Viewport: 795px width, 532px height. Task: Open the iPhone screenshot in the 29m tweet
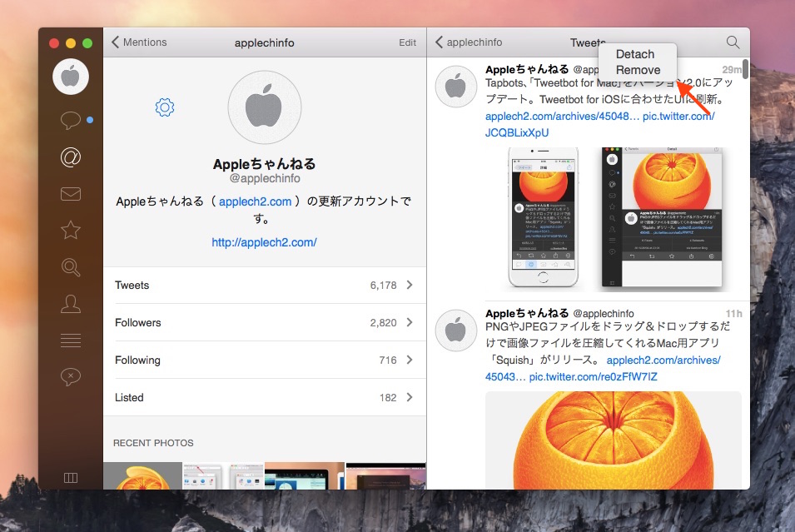[543, 217]
